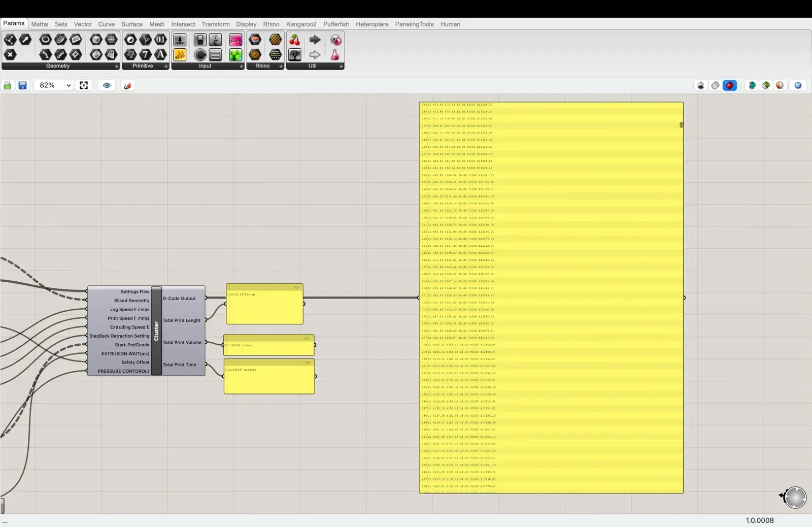The width and height of the screenshot is (812, 527).
Task: Select the Integer parameter 7 icon
Action: [x=146, y=54]
